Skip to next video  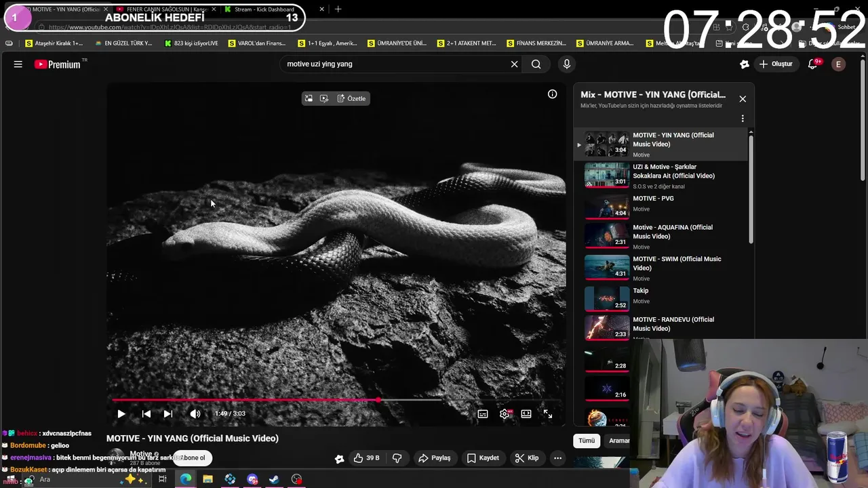pos(168,414)
